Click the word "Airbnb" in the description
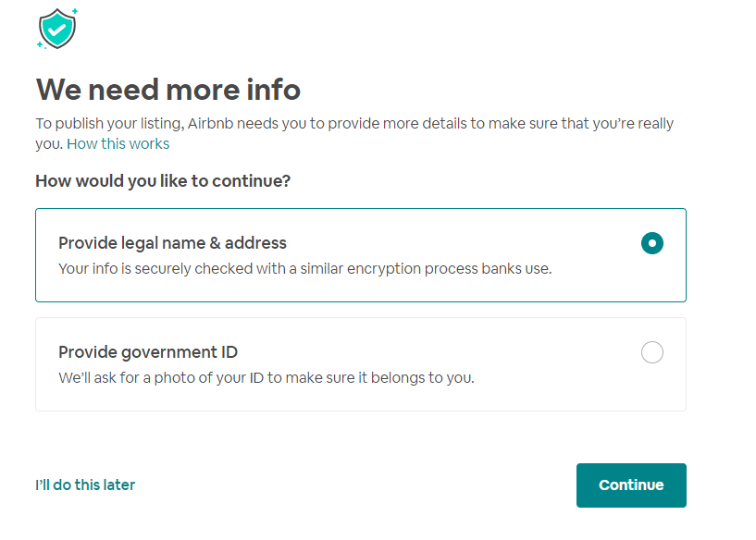The image size is (756, 540). point(210,123)
